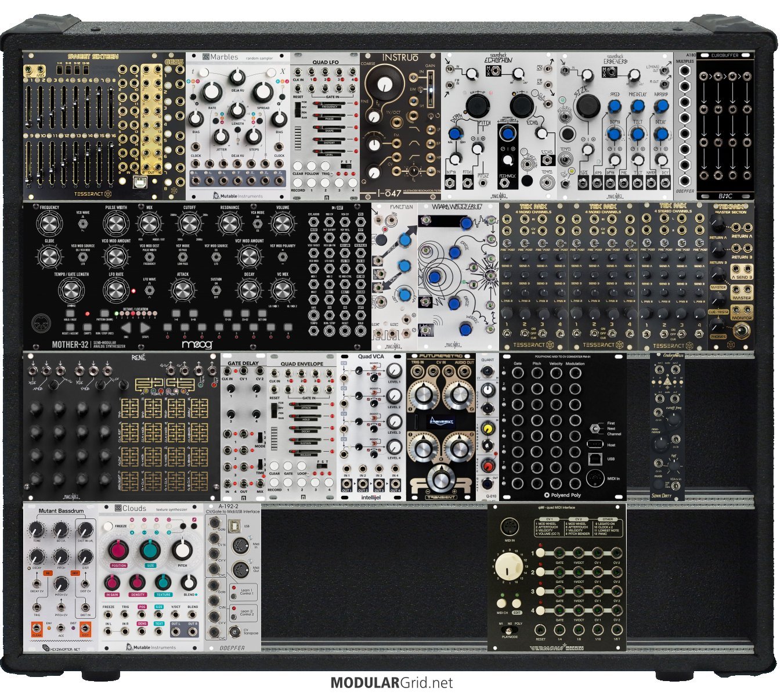784x695 pixels.
Task: Click the Clouds FREEZE button
Action: [108, 526]
